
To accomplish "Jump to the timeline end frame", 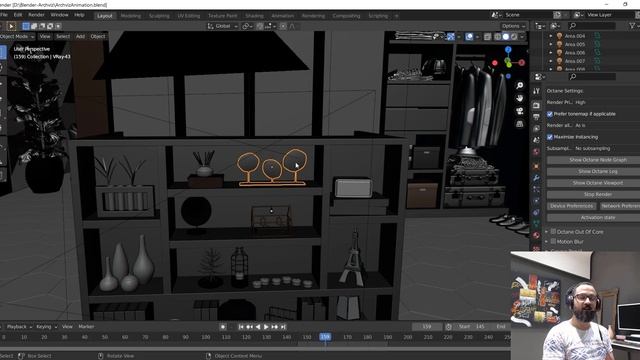I will click(283, 327).
